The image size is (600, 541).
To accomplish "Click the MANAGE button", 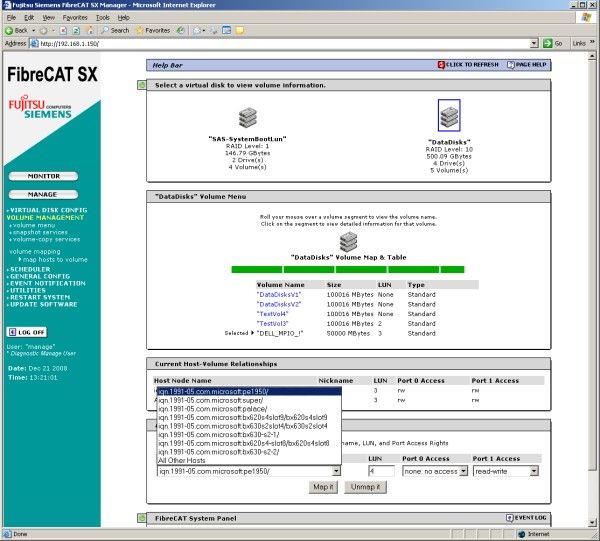I will point(43,194).
